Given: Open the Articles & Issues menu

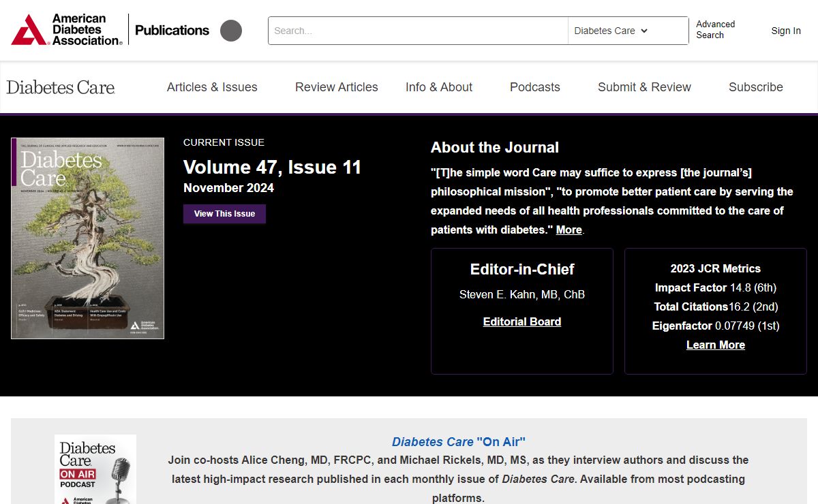Looking at the screenshot, I should click(212, 87).
